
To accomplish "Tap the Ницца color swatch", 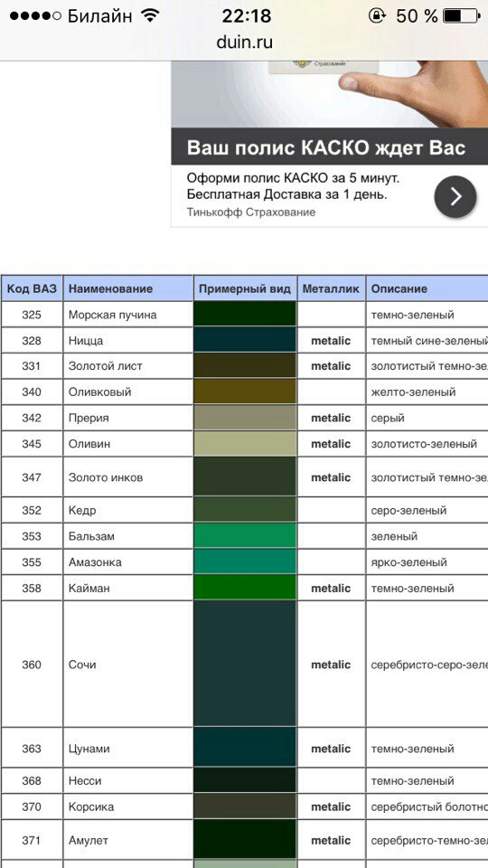I will tap(245, 341).
